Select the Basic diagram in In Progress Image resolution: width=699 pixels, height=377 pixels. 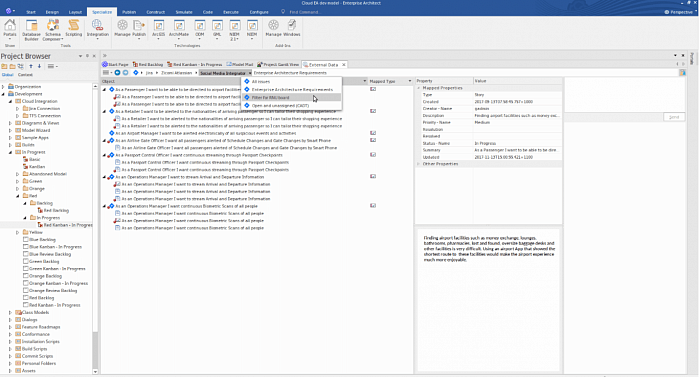[x=31, y=160]
